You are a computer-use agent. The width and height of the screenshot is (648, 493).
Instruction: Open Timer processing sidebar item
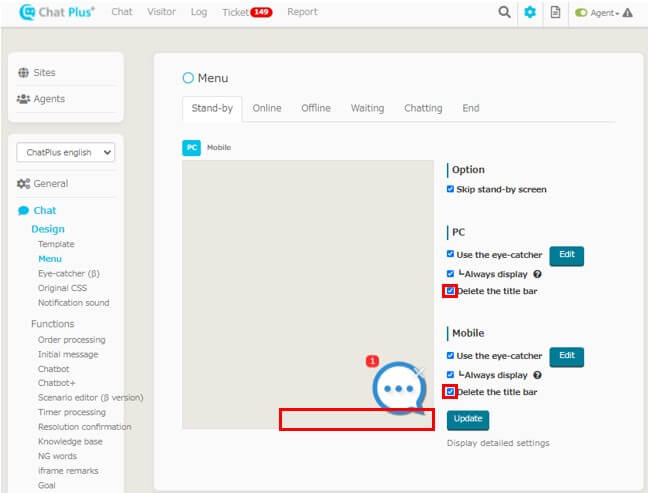coord(72,412)
